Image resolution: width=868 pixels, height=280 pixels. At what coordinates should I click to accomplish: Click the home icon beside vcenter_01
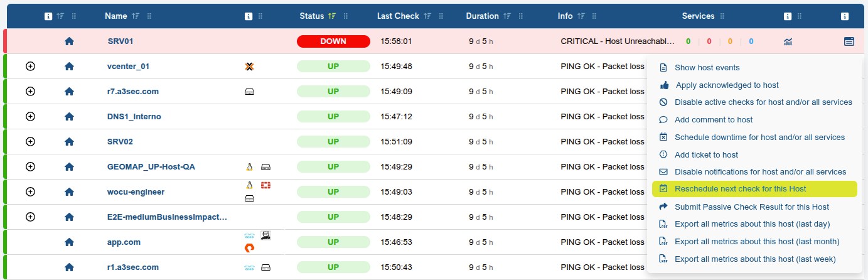tap(69, 67)
